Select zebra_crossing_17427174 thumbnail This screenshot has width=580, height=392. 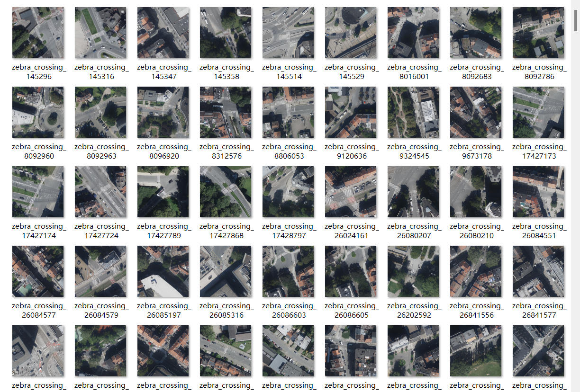click(x=38, y=192)
